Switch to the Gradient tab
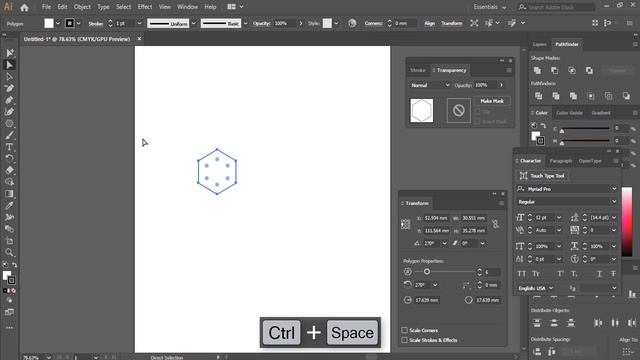Viewport: 640px width, 360px height. [x=601, y=113]
